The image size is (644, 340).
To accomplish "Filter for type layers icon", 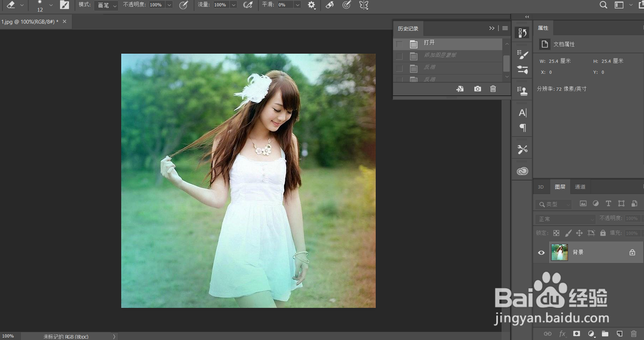I will click(608, 203).
